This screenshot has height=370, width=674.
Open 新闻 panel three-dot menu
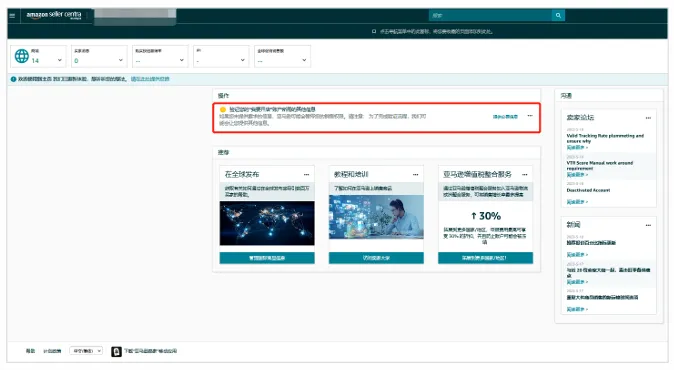pos(648,225)
